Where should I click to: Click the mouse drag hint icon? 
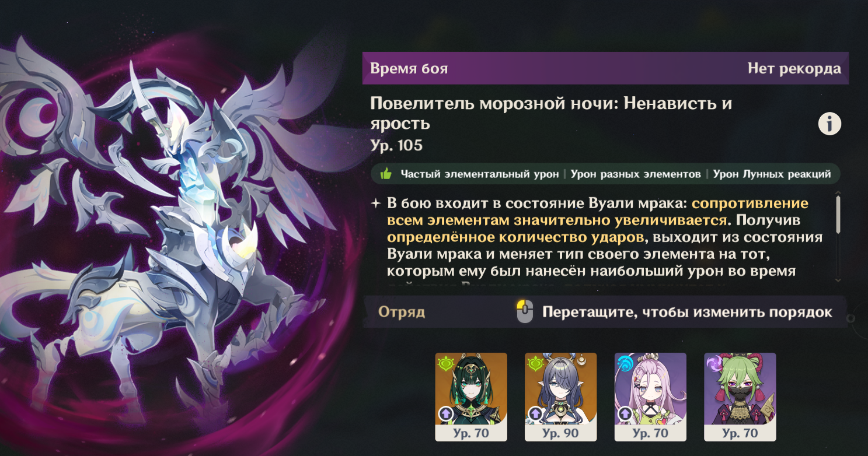tap(525, 312)
